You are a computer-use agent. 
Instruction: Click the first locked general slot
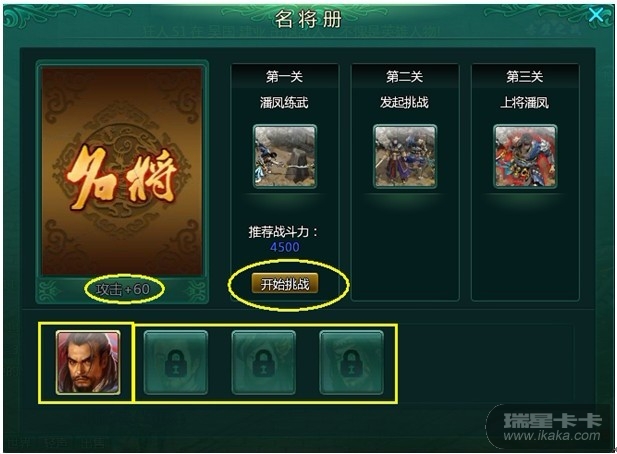click(175, 362)
